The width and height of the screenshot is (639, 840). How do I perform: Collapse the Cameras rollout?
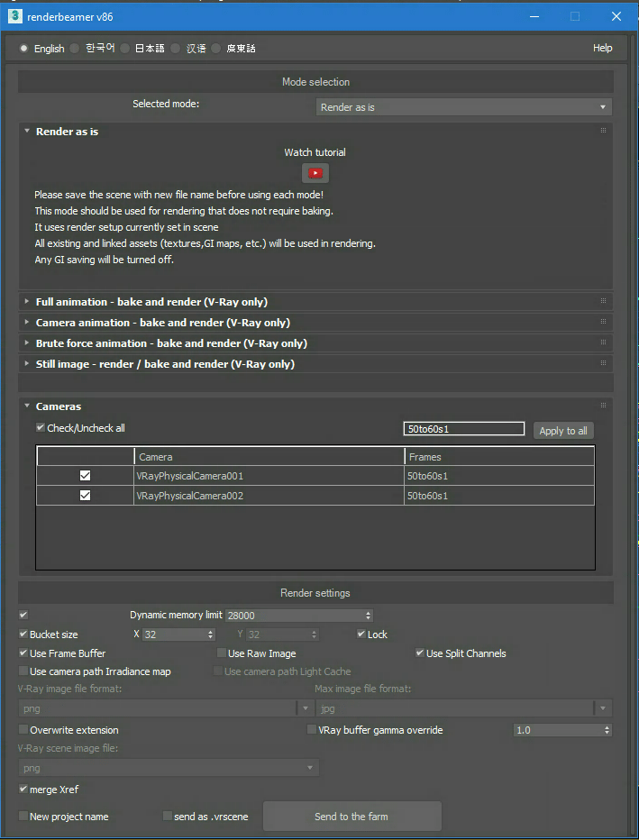click(x=27, y=406)
